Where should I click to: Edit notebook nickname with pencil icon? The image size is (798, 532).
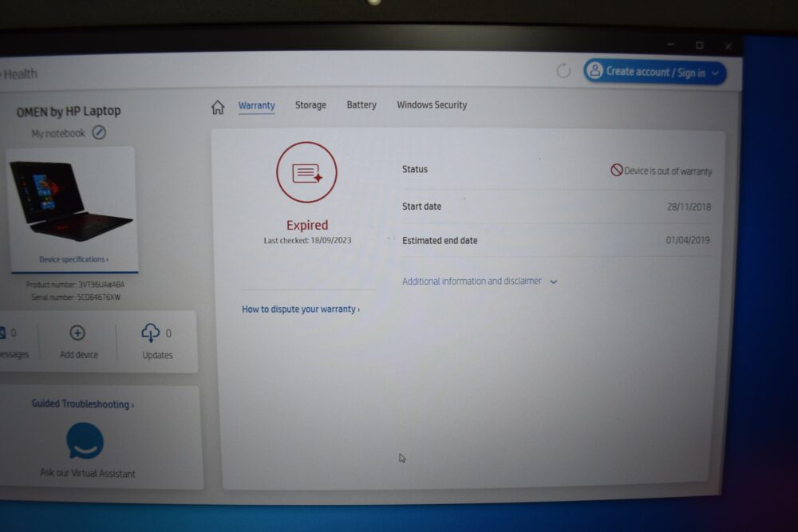(99, 132)
